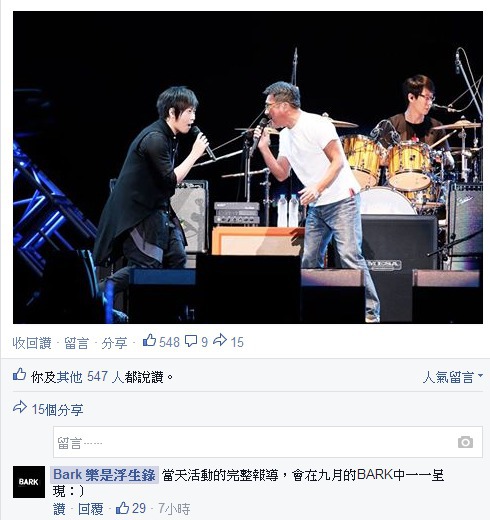Click the comment bubble icon showing 9
The width and height of the screenshot is (490, 520).
click(191, 341)
